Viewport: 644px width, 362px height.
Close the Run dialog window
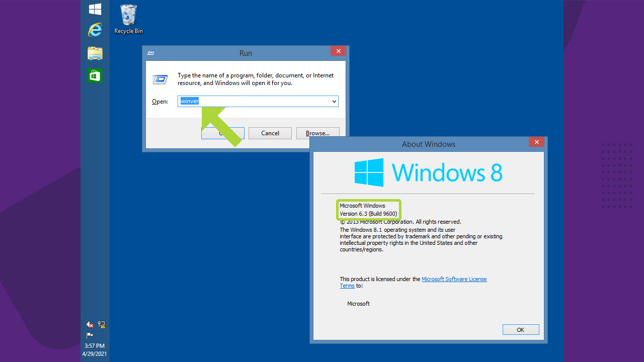pyautogui.click(x=338, y=51)
